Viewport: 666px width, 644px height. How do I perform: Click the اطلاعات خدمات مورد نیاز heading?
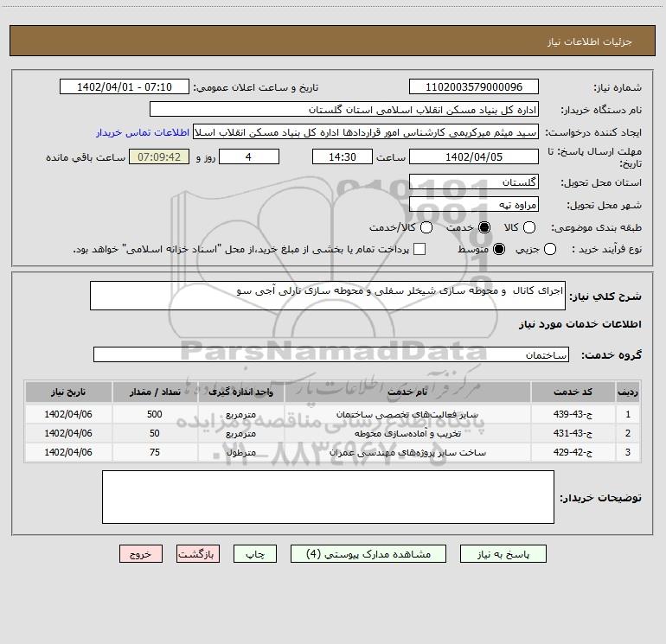click(x=580, y=324)
